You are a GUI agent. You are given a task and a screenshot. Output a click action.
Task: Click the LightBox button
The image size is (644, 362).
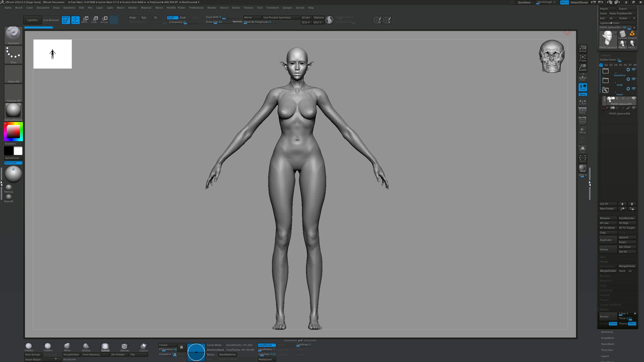pos(32,20)
